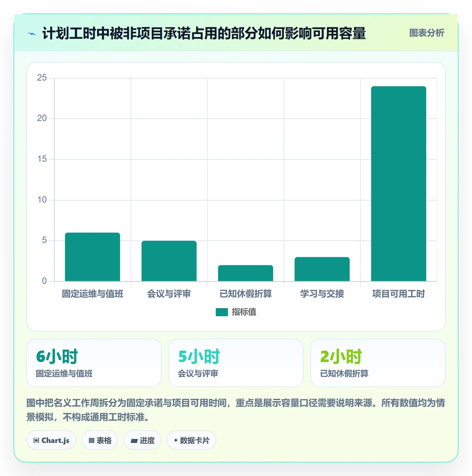The width and height of the screenshot is (472, 476).
Task: Click the 学习与交接 x-axis label
Action: [322, 294]
